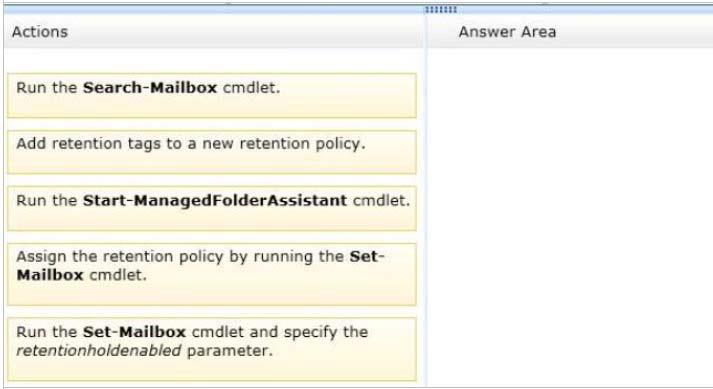Click the splitter grip dots on top bar

point(441,10)
